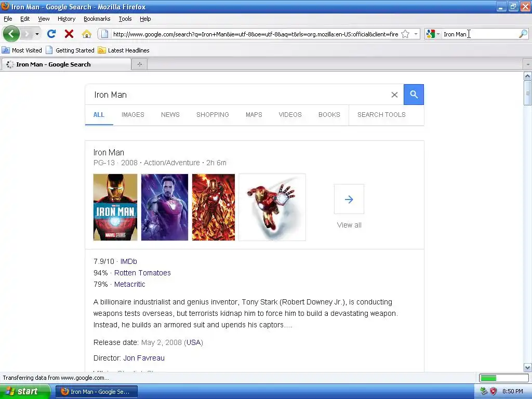Select the Iron Man - Google Search tab
This screenshot has height=399, width=532.
point(66,64)
